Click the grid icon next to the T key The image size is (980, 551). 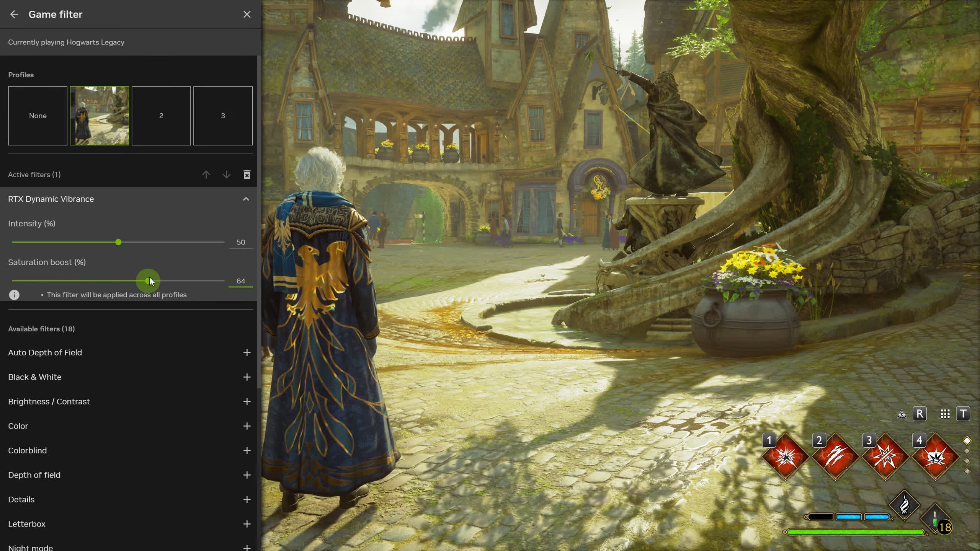pos(945,414)
